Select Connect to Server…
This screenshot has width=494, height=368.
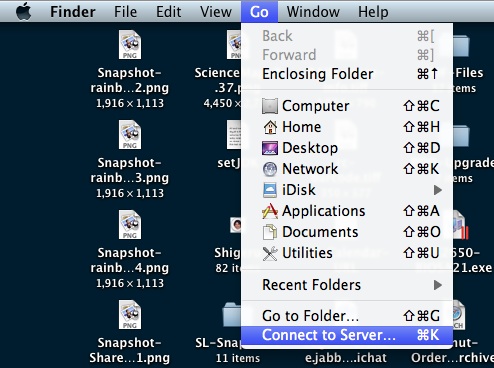(347, 335)
